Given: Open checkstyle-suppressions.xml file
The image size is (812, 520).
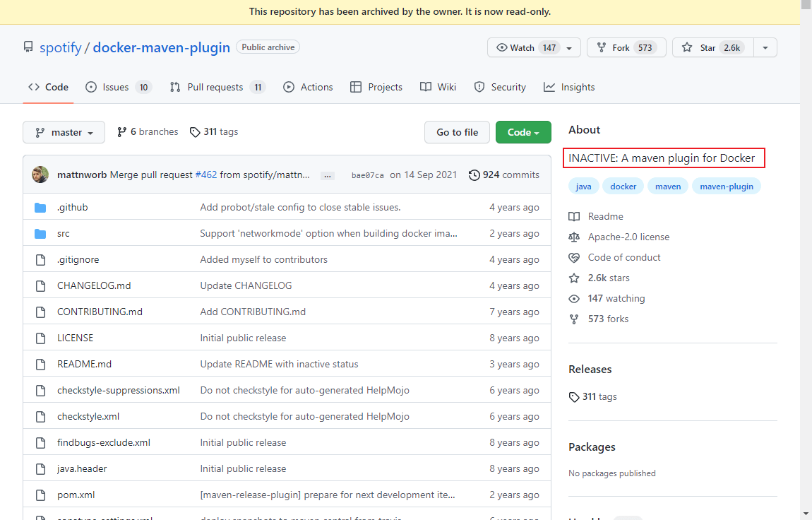Looking at the screenshot, I should (x=119, y=390).
